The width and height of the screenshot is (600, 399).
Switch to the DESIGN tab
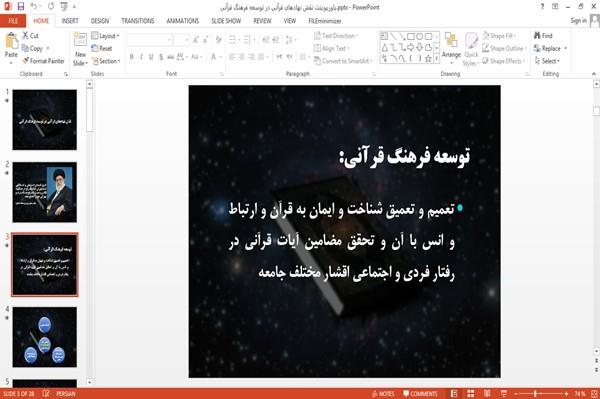[99, 21]
